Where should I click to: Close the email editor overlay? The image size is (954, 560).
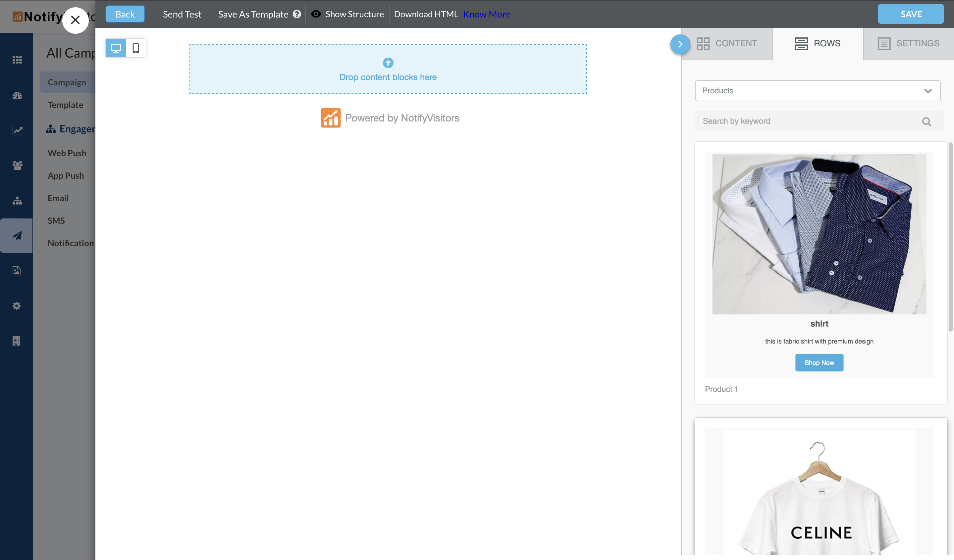pos(75,20)
